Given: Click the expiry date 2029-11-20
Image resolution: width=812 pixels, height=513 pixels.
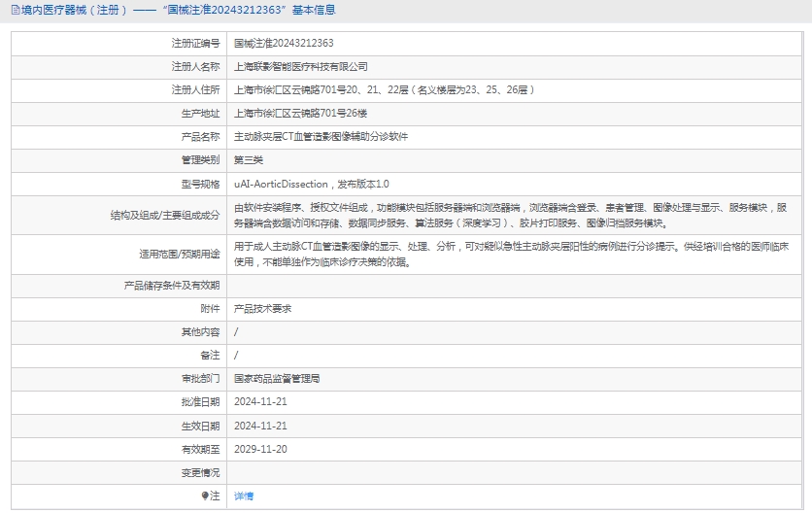Looking at the screenshot, I should coord(260,449).
